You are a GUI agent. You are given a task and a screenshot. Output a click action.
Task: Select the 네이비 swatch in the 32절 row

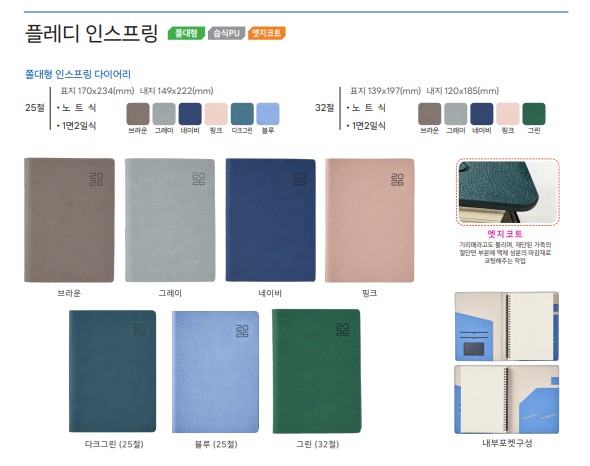coord(482,114)
